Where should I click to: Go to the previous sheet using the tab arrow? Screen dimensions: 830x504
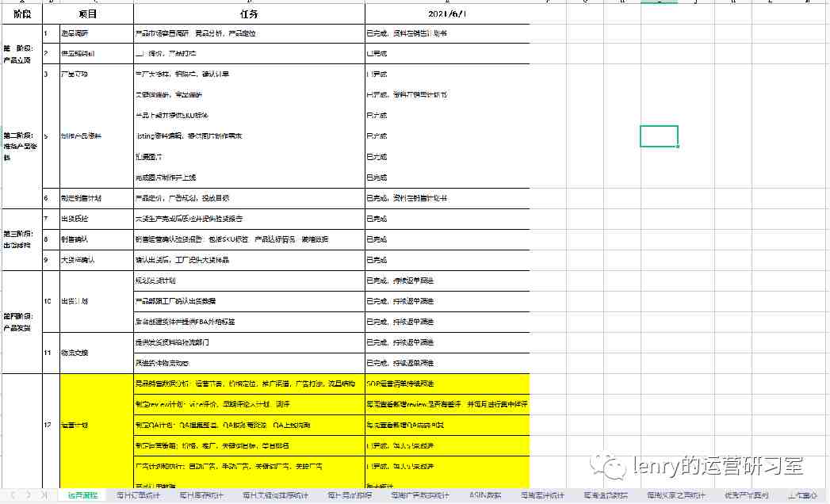click(x=12, y=495)
